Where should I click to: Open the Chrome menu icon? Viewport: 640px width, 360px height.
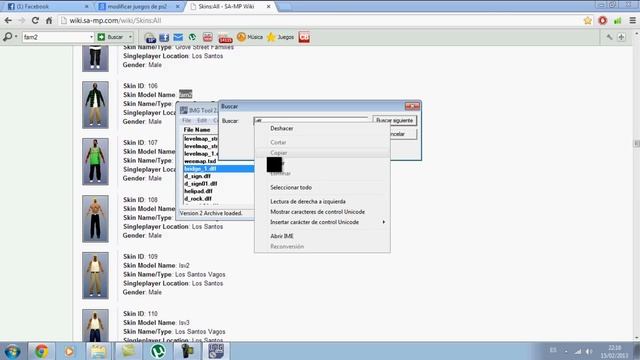[x=632, y=20]
